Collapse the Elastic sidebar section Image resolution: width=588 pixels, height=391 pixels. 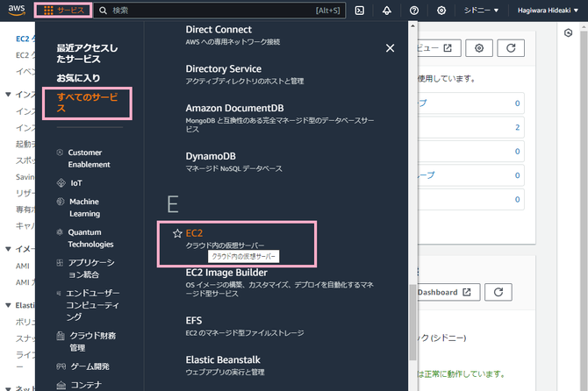[x=8, y=305]
